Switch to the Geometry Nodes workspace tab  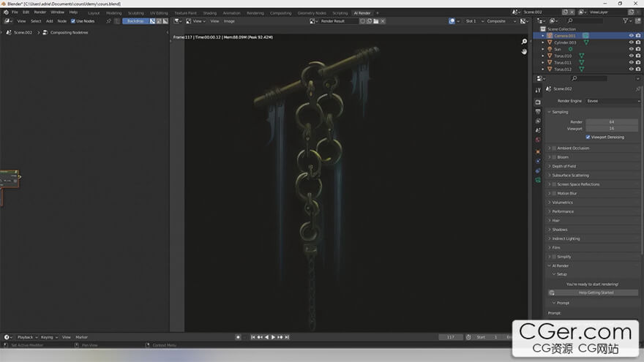[x=312, y=13]
